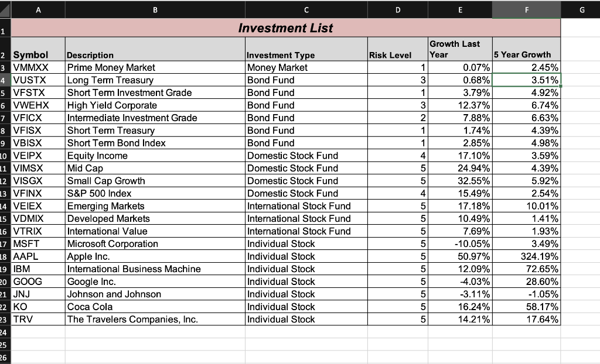Select the column G header
The image size is (600, 364).
click(x=582, y=9)
